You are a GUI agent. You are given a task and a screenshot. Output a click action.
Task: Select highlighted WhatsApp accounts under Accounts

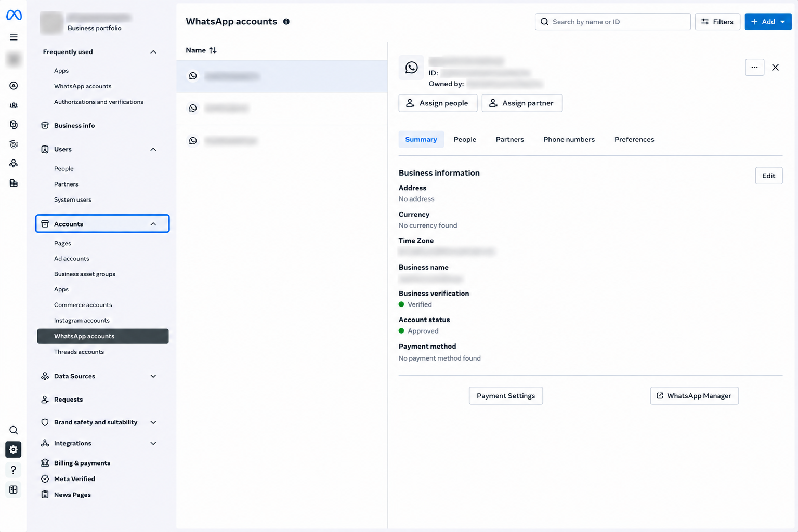(x=103, y=336)
